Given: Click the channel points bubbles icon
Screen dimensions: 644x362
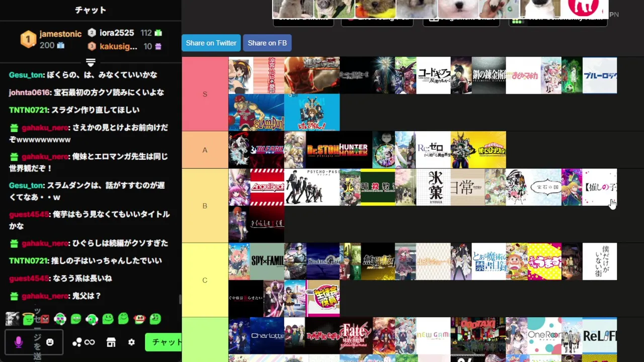Looking at the screenshot, I should pyautogui.click(x=77, y=342).
